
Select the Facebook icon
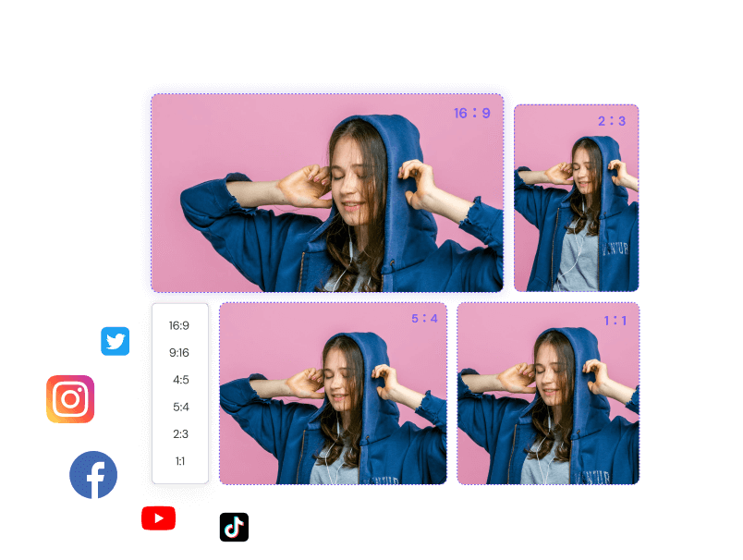click(93, 474)
